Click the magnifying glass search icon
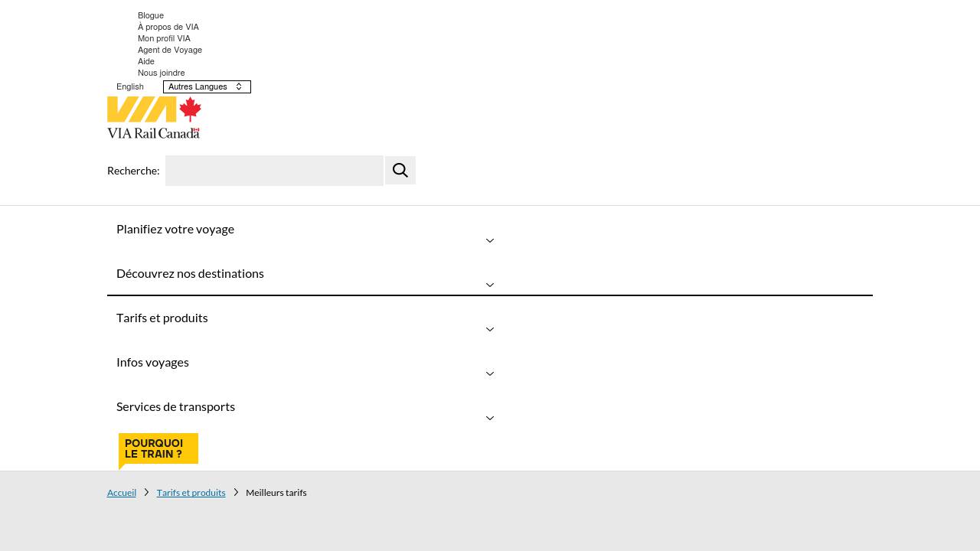Image resolution: width=980 pixels, height=551 pixels. [400, 170]
